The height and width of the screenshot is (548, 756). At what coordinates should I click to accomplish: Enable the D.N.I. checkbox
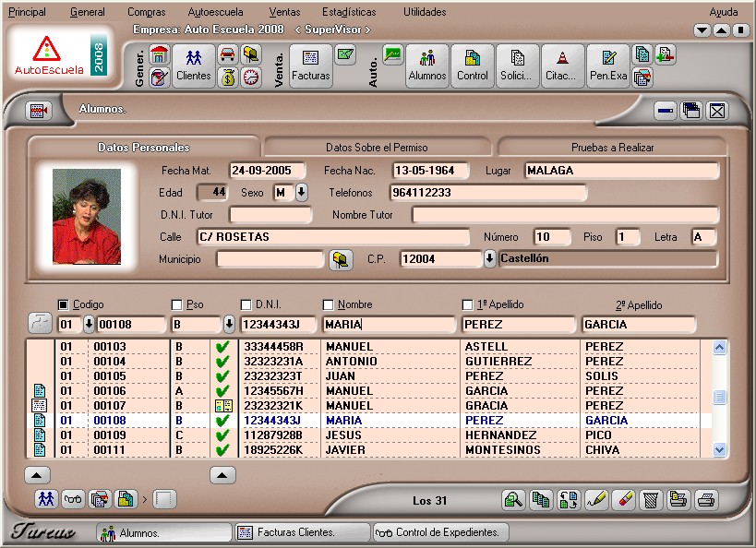246,305
